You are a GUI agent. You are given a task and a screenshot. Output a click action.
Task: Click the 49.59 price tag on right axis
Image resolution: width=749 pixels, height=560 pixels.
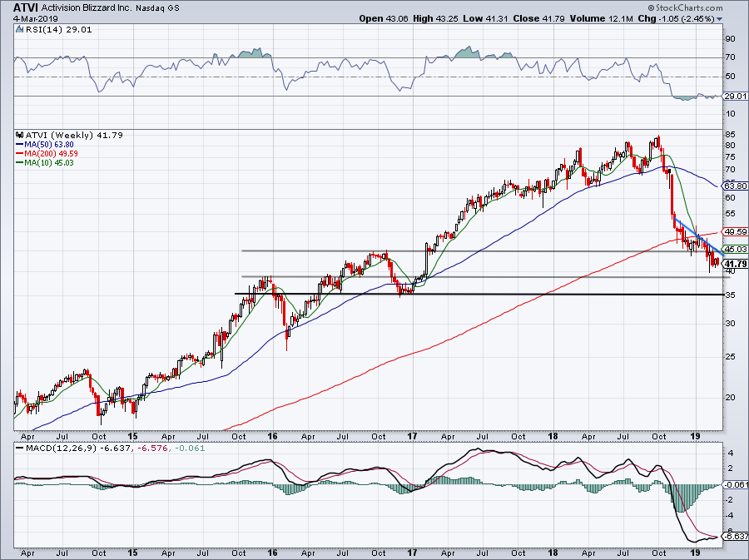[736, 231]
